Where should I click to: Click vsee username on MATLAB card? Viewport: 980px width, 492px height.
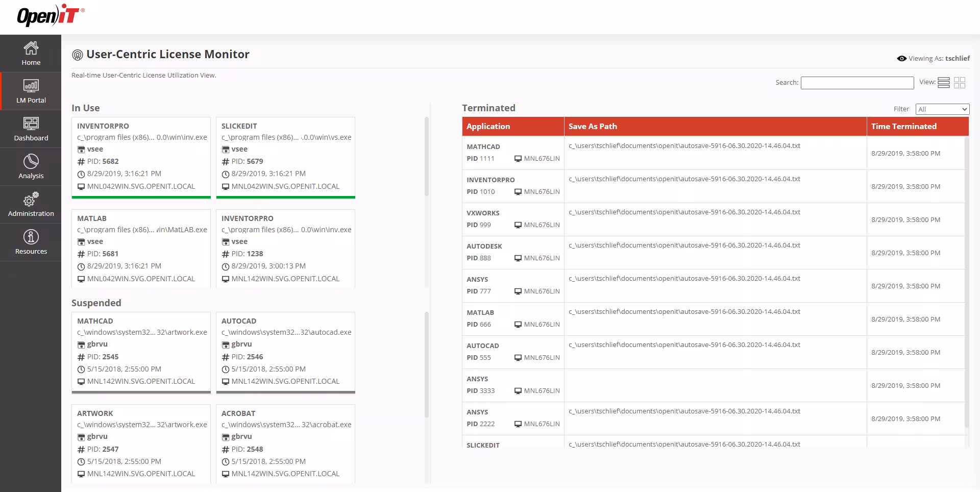click(95, 242)
